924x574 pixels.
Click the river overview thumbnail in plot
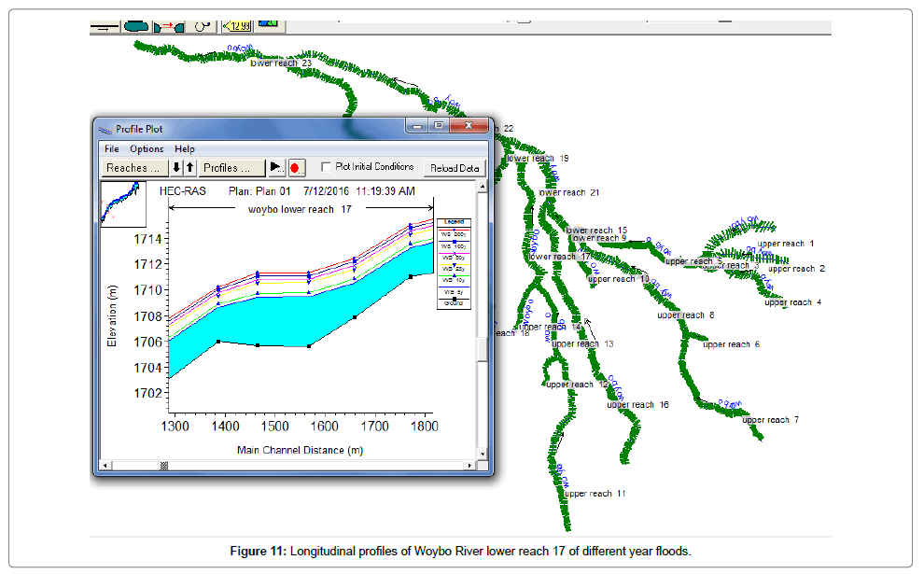click(123, 203)
